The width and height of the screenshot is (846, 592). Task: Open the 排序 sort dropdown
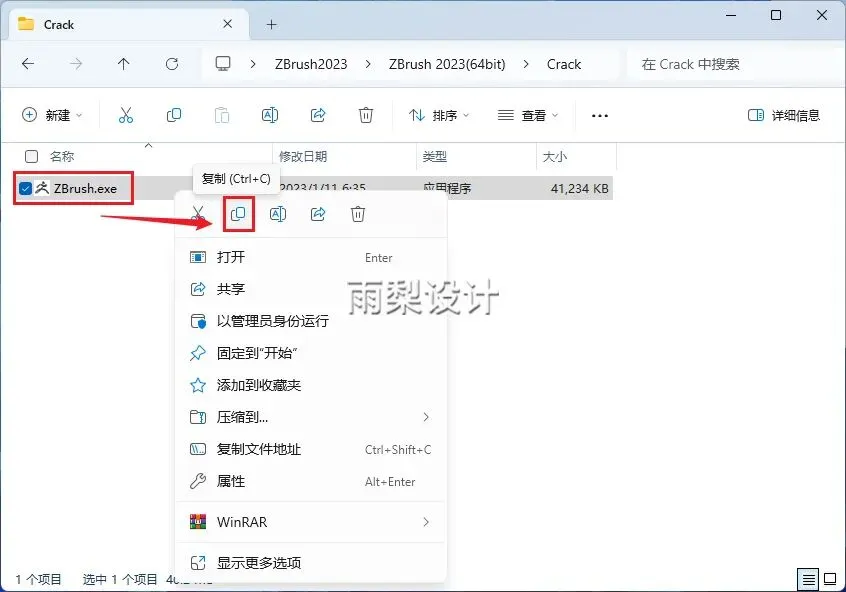tap(439, 115)
